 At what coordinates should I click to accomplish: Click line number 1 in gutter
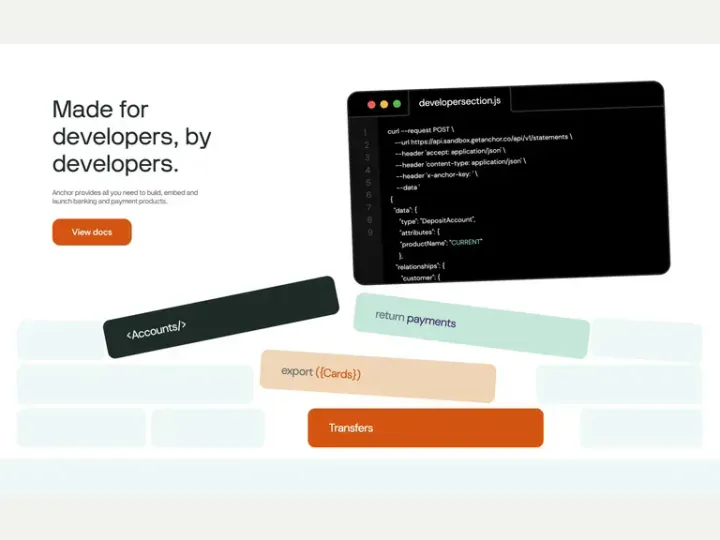click(366, 133)
